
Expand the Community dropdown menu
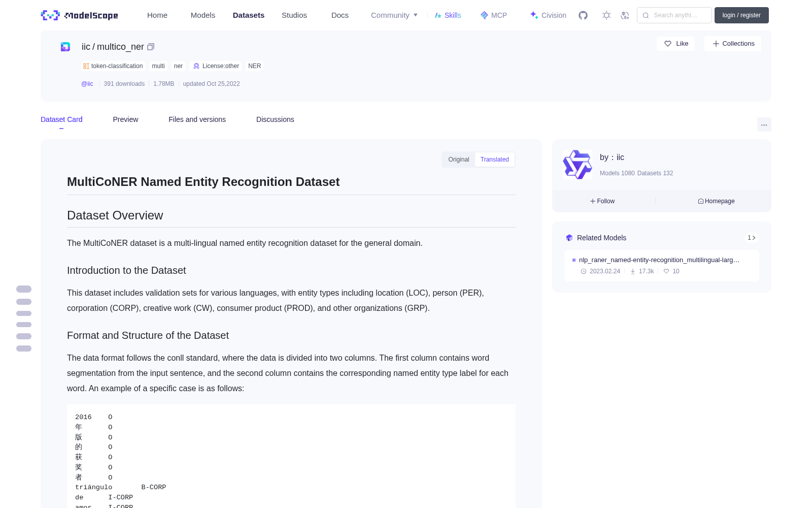click(394, 15)
